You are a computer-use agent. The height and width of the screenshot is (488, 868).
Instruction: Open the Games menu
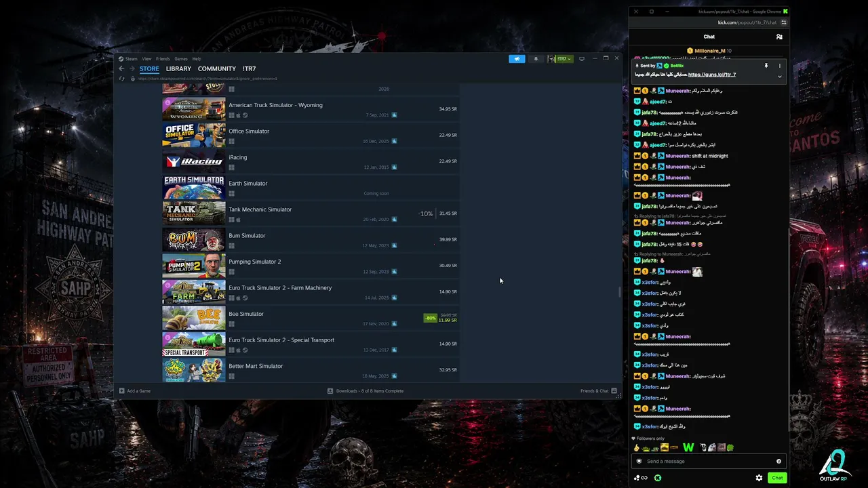click(x=181, y=59)
